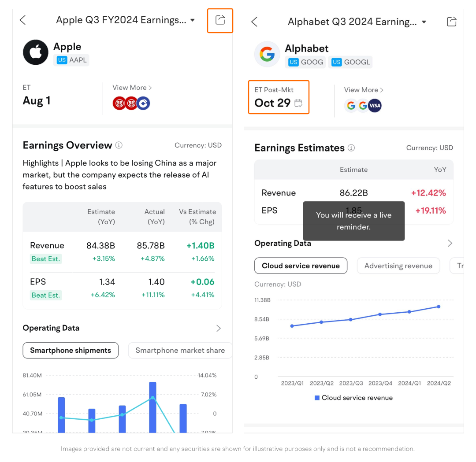Select the Smartphone shipments chip
The image size is (476, 462).
71,351
